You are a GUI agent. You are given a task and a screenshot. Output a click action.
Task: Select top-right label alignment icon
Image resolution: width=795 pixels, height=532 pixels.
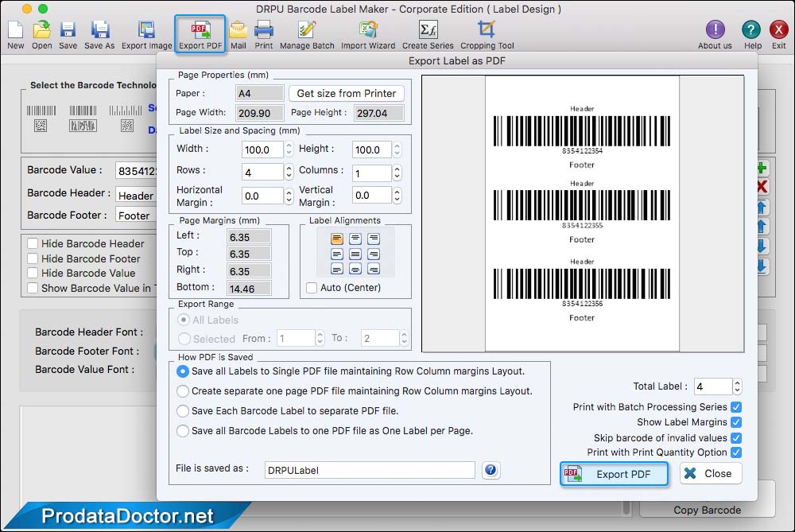pos(374,239)
